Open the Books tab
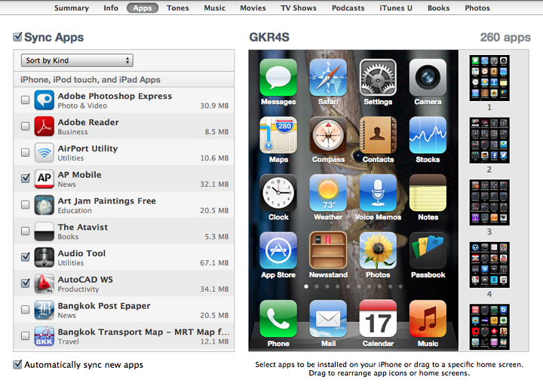The height and width of the screenshot is (392, 543). (x=438, y=8)
